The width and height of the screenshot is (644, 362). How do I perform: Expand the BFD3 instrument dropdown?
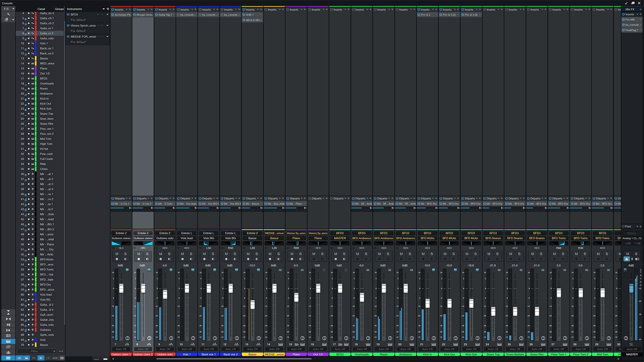point(107,14)
